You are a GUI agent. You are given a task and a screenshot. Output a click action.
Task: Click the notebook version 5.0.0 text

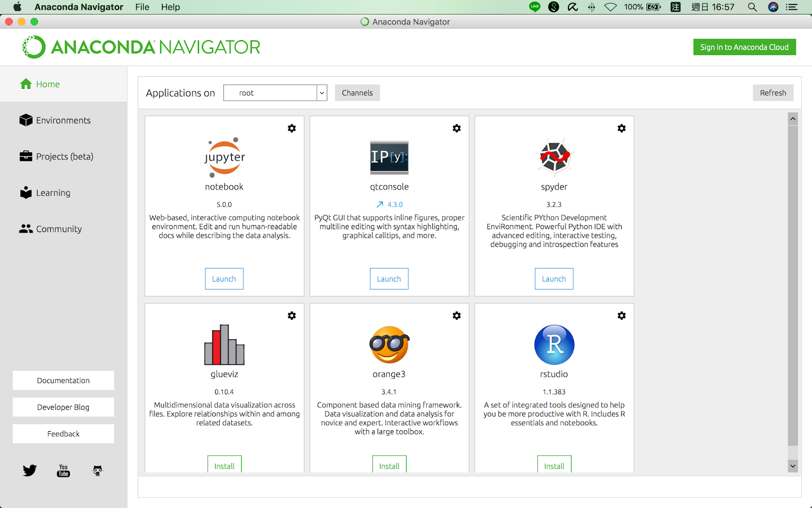click(224, 205)
